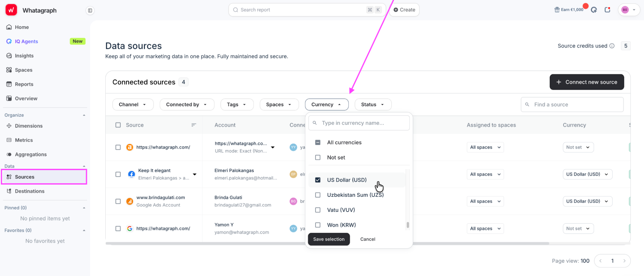Toggle the select-all Source header checkbox

click(x=118, y=125)
